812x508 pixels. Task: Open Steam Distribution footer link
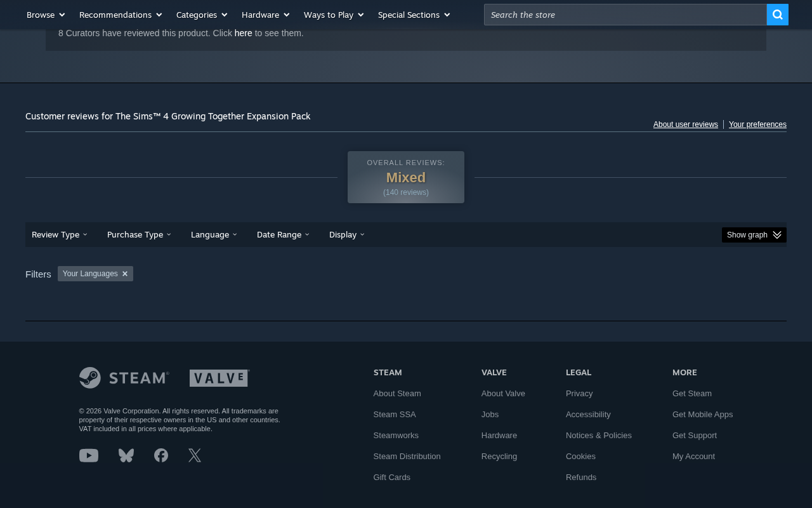pos(407,457)
